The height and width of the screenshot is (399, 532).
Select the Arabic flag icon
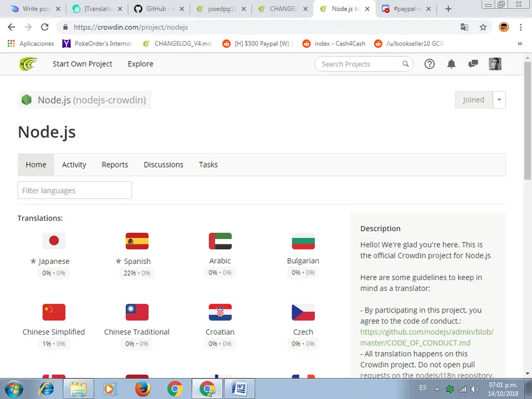[x=220, y=241]
